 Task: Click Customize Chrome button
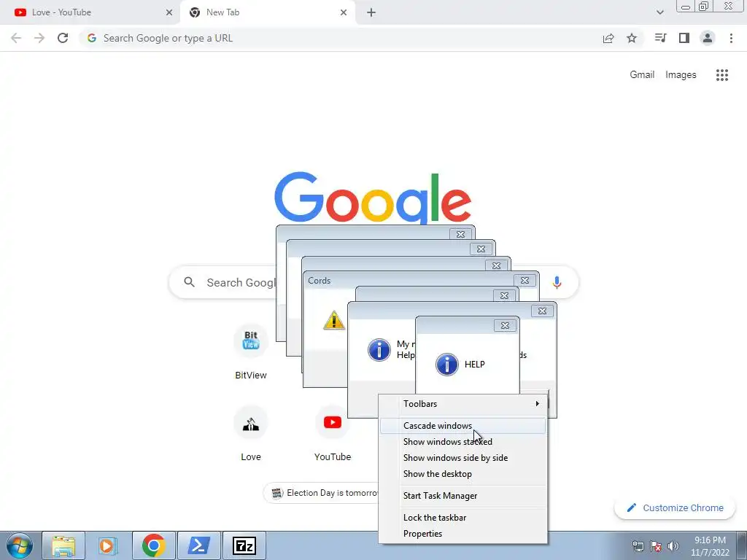[676, 507]
